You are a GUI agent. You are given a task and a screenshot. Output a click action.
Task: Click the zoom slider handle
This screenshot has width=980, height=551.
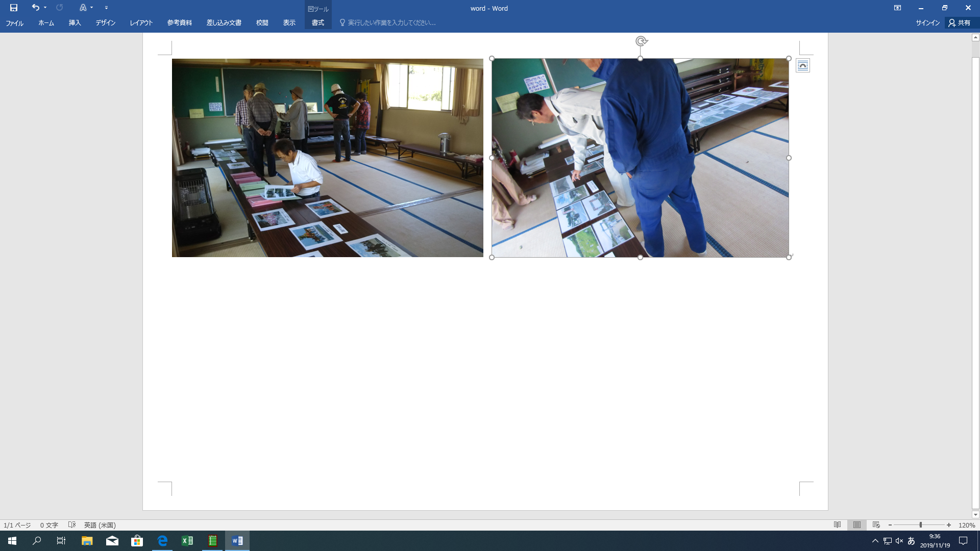[x=921, y=525]
